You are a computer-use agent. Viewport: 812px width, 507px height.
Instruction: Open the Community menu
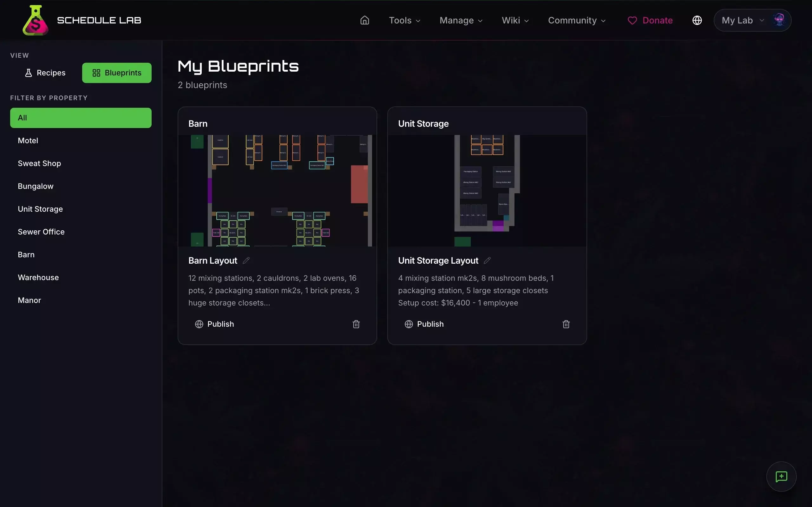(576, 21)
